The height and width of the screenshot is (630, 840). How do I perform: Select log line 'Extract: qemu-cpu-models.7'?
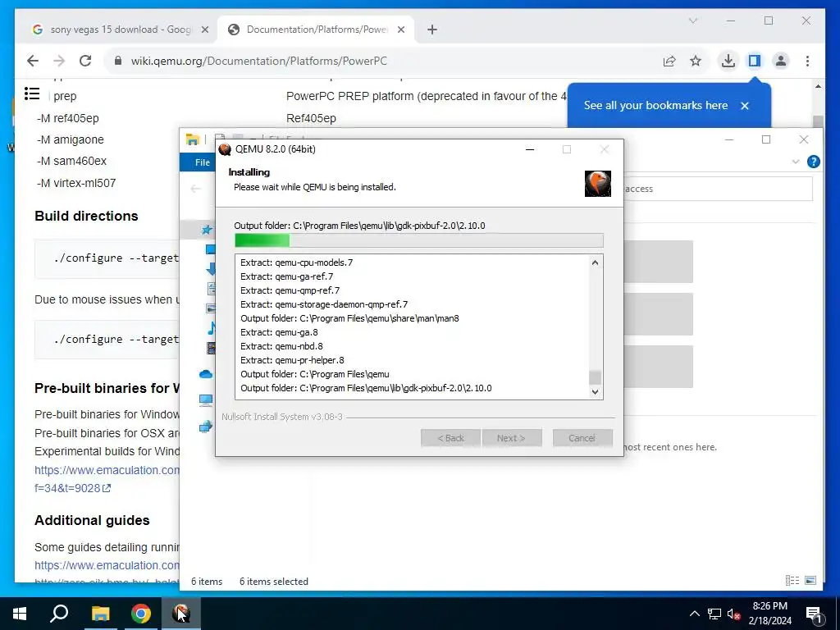click(297, 262)
